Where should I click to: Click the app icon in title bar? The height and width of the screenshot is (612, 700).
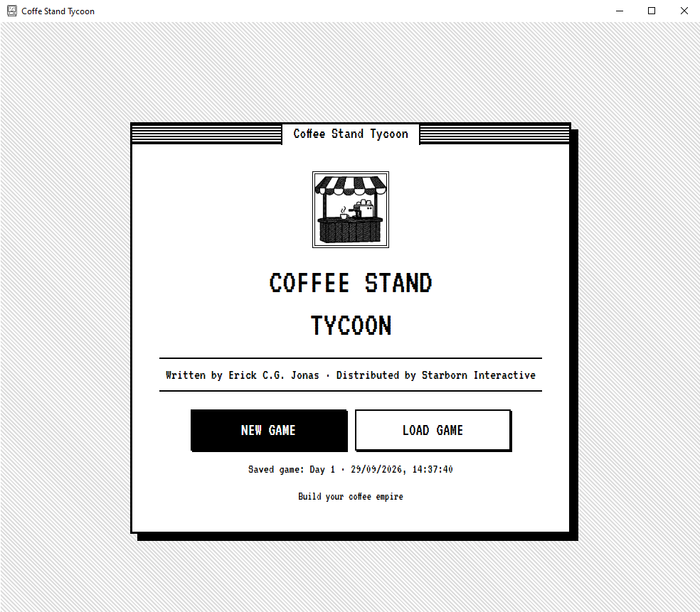[x=11, y=11]
